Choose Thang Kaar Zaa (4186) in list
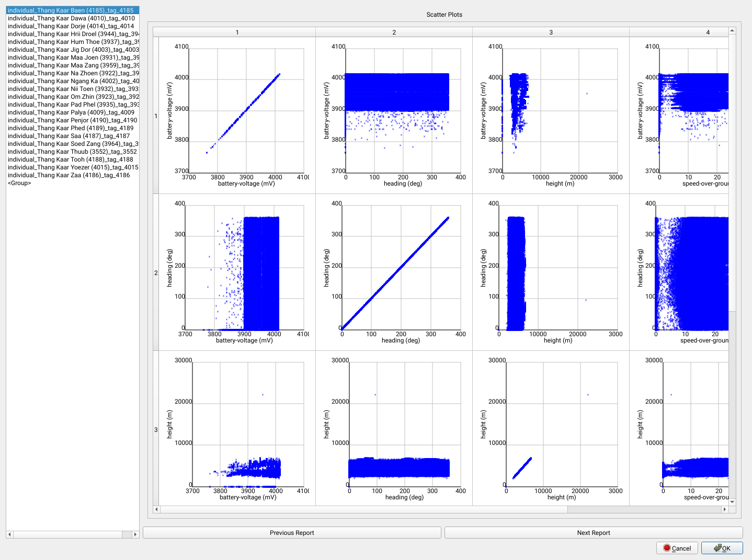Image resolution: width=752 pixels, height=560 pixels. (x=69, y=175)
